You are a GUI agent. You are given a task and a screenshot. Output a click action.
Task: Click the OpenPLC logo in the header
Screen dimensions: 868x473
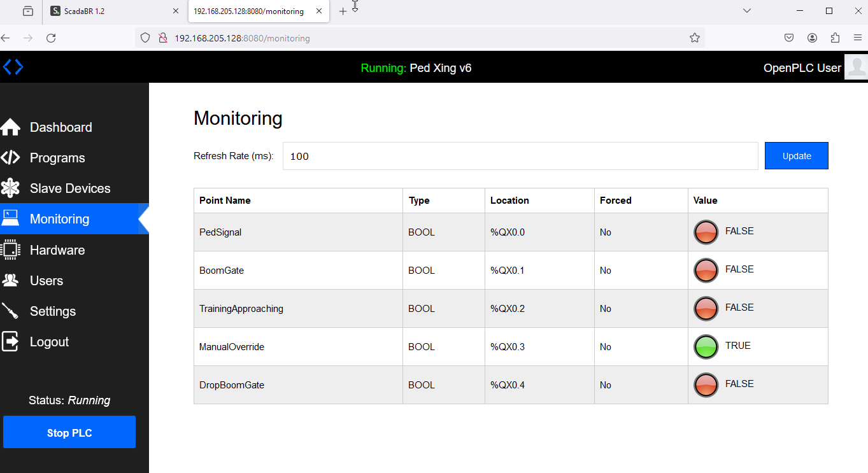13,66
